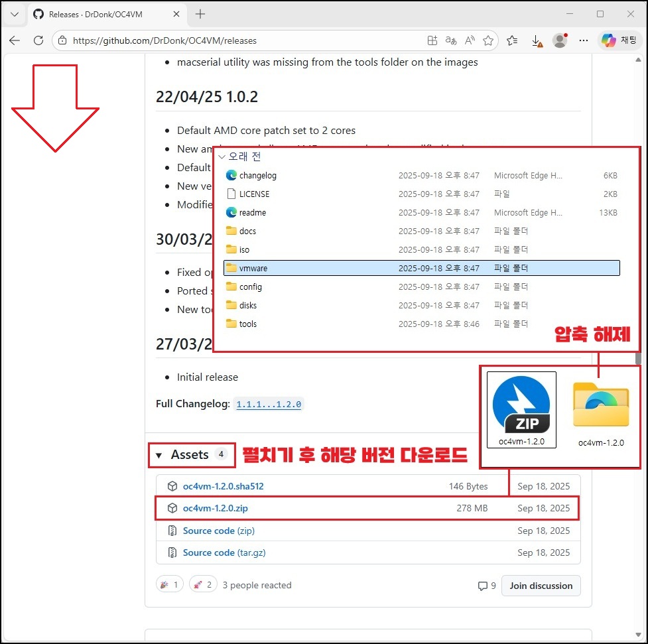Click the 3 people reacted text
This screenshot has height=644, width=648.
257,586
